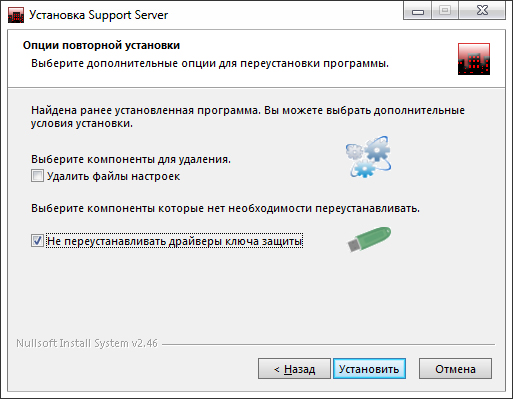Click the red city logo in header
The height and width of the screenshot is (399, 513).
(474, 59)
